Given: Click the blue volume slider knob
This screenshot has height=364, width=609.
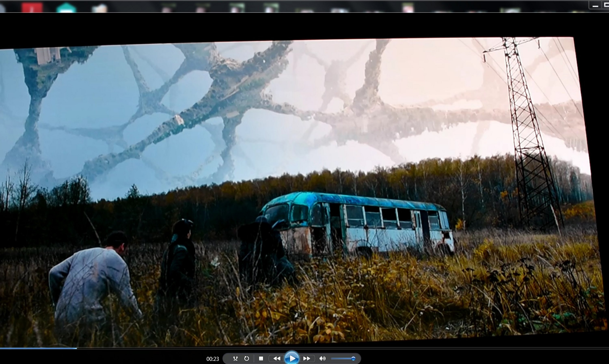Looking at the screenshot, I should pyautogui.click(x=353, y=359).
